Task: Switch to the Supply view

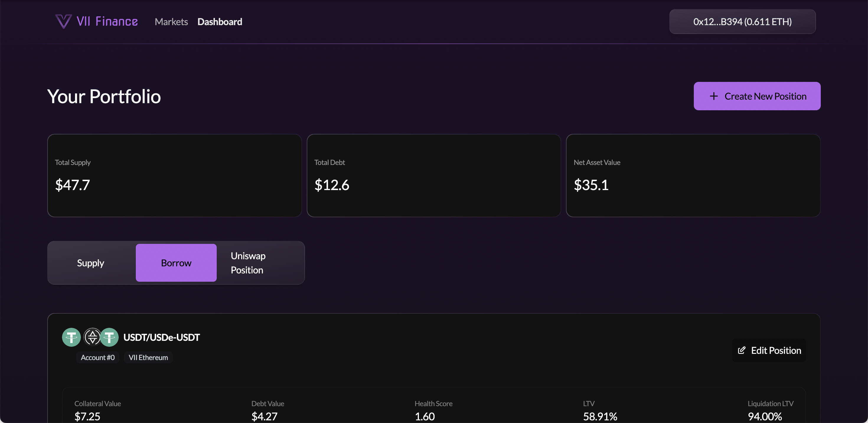Action: pos(91,263)
